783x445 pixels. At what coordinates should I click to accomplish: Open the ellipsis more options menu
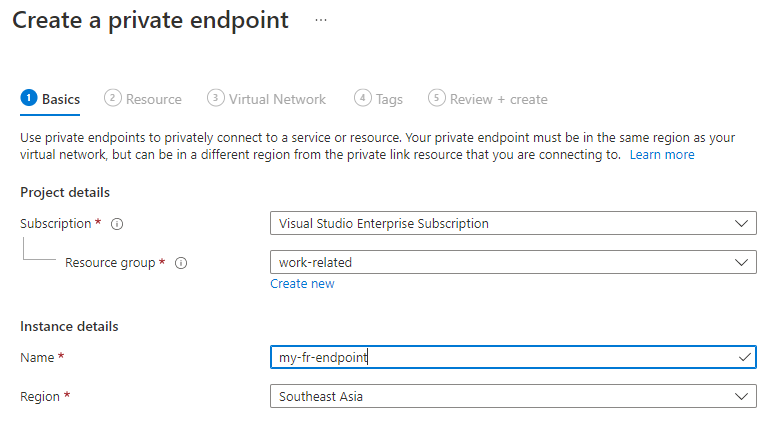pyautogui.click(x=321, y=20)
